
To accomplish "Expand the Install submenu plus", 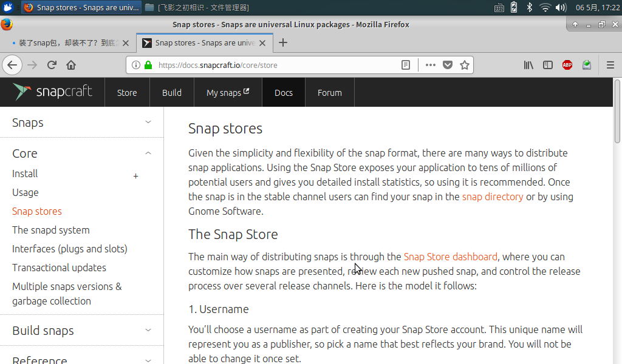I will point(135,177).
